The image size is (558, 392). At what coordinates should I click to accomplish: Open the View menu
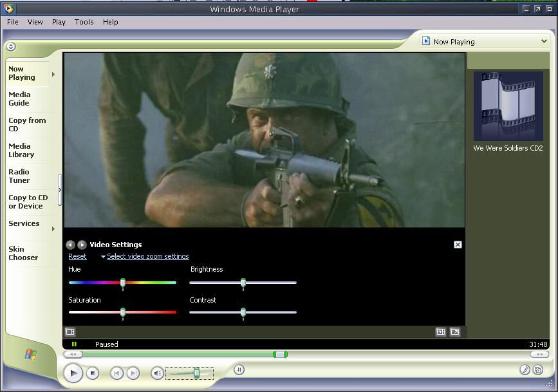point(35,22)
